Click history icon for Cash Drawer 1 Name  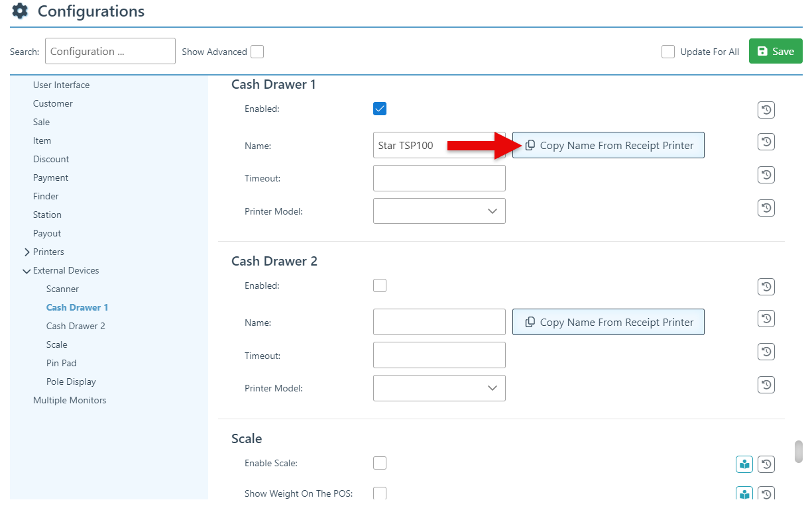pyautogui.click(x=766, y=142)
